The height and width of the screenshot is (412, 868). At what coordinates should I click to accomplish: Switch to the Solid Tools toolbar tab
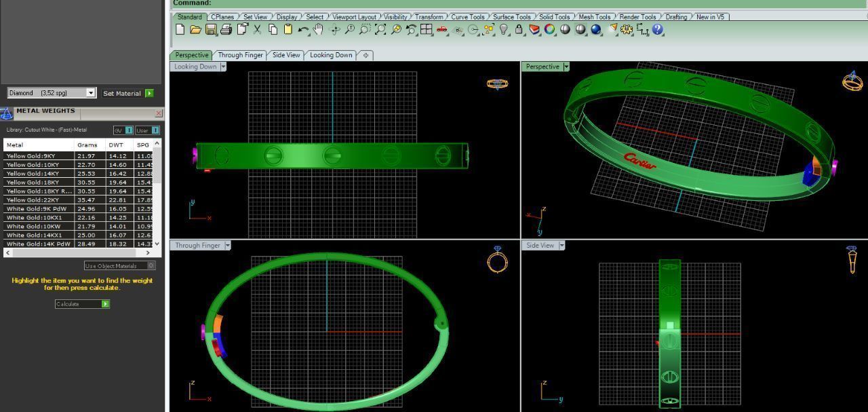[x=554, y=17]
